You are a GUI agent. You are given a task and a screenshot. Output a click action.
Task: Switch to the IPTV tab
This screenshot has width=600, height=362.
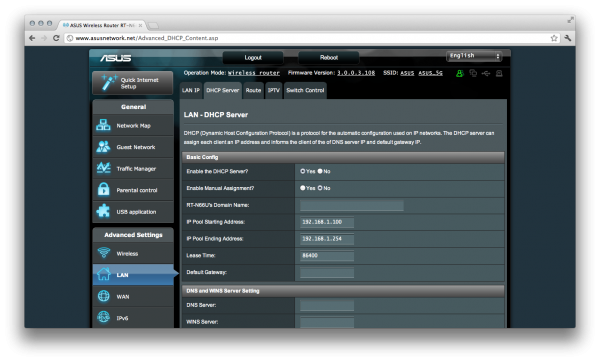tap(274, 90)
